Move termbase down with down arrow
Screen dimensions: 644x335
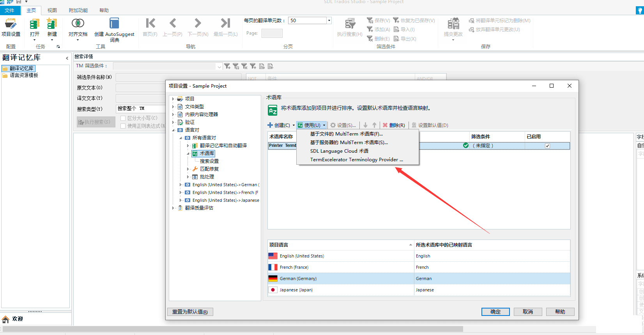(365, 125)
